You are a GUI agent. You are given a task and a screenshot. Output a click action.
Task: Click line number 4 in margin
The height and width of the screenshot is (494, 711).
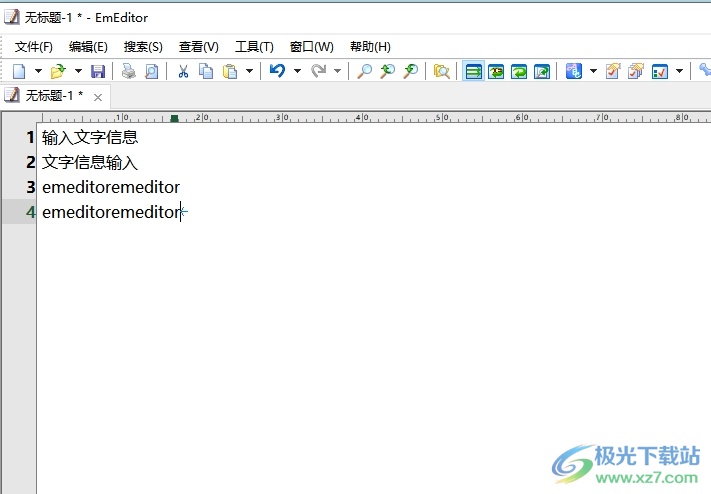pyautogui.click(x=30, y=212)
